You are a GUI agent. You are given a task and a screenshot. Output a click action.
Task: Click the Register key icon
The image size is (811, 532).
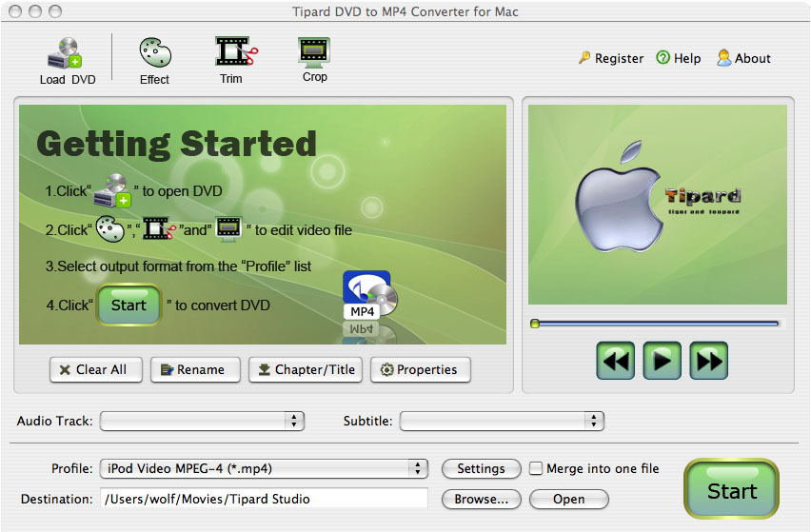click(584, 58)
